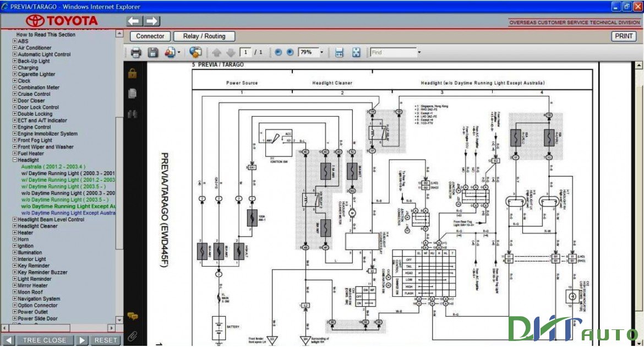The width and height of the screenshot is (644, 347).
Task: Click tree right arrow button
Action: [81, 340]
